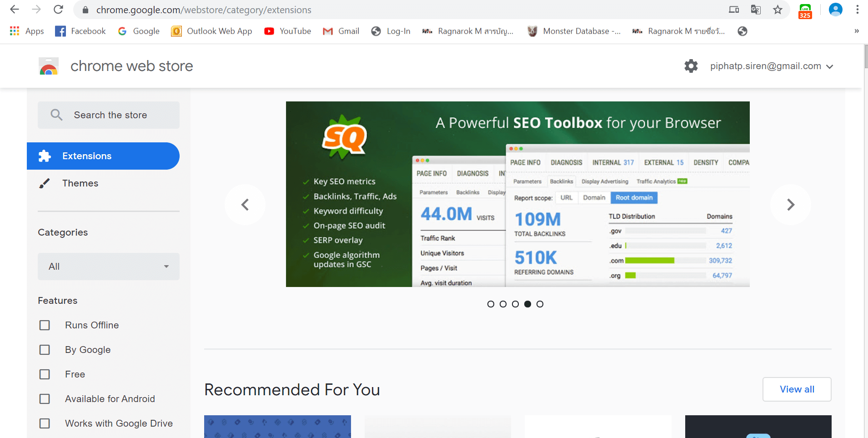Viewport: 868px width, 438px height.
Task: Bookmark this page with the star icon
Action: click(778, 10)
